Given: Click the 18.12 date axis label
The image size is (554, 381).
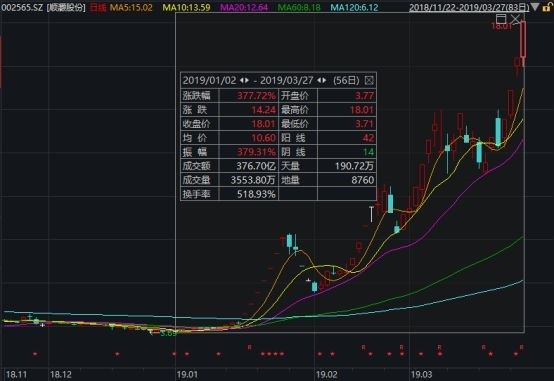Looking at the screenshot, I should click(61, 375).
